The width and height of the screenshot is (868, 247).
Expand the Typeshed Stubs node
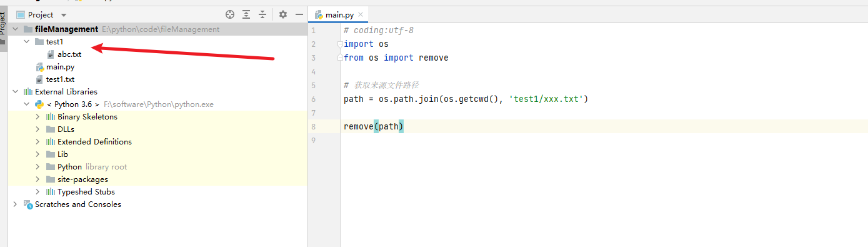tap(37, 192)
